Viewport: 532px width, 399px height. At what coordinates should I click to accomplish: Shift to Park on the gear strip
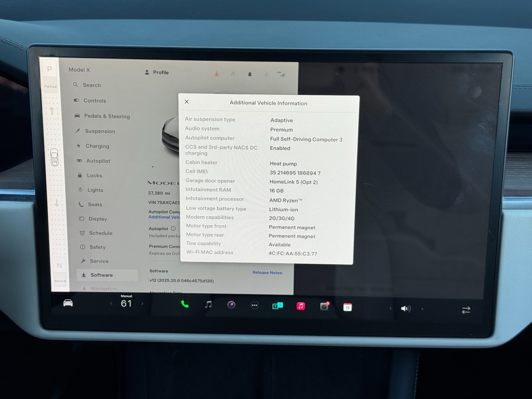(50, 69)
